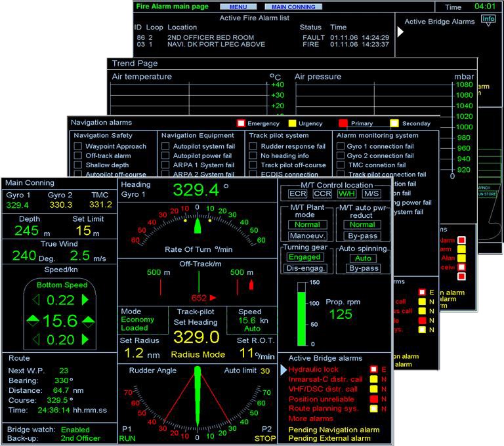Click the left arrow beside bottom speed 0.20
504x446 pixels.
coord(36,339)
